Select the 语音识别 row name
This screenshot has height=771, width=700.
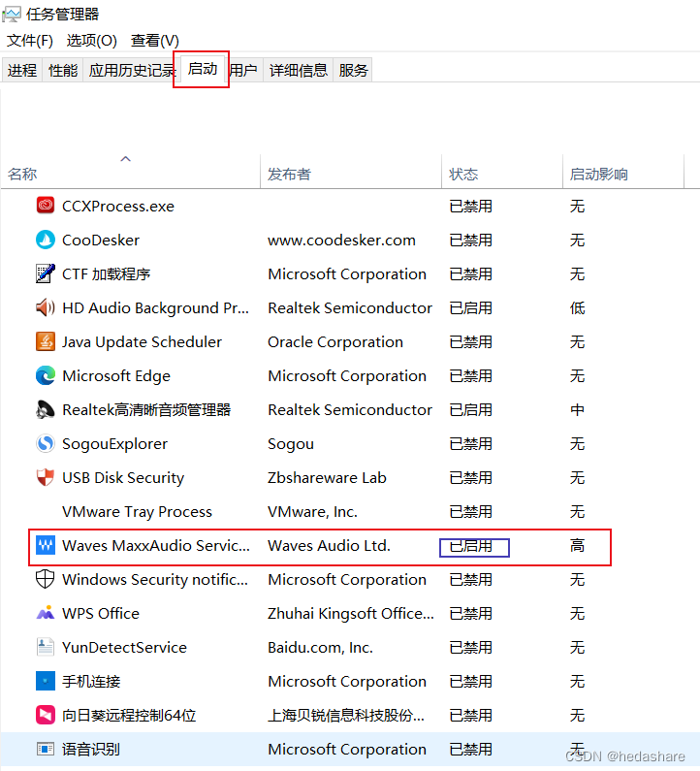91,749
